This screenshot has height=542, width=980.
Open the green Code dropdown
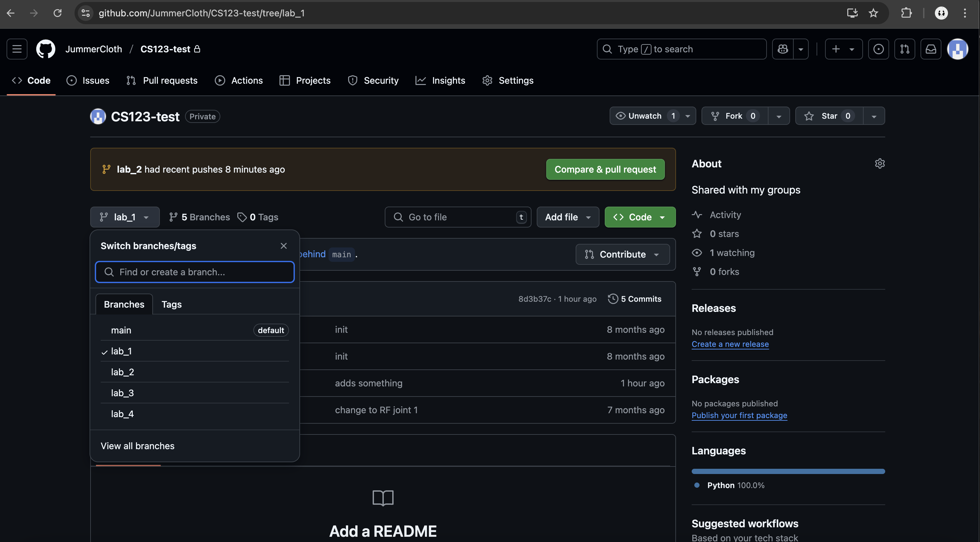pyautogui.click(x=640, y=217)
